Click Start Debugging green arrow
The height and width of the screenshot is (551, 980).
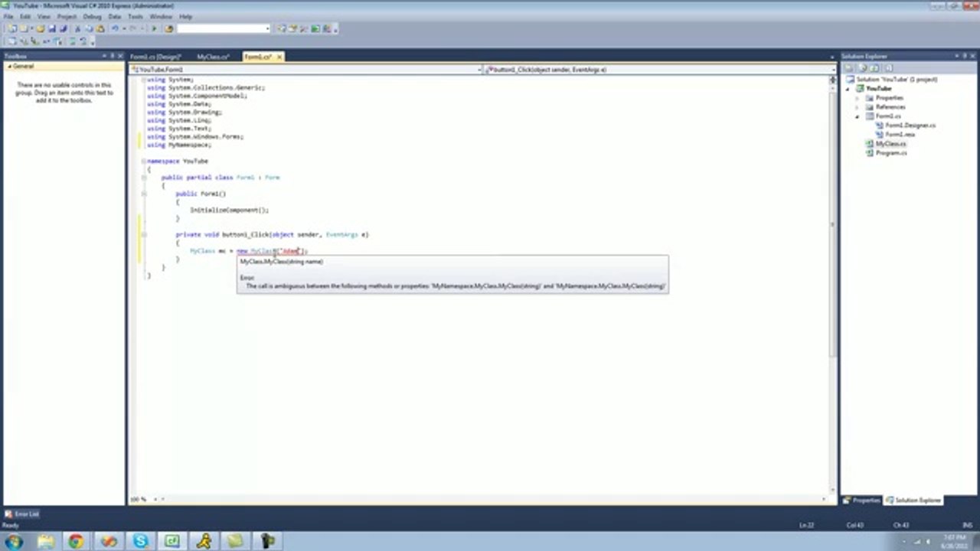pyautogui.click(x=155, y=28)
